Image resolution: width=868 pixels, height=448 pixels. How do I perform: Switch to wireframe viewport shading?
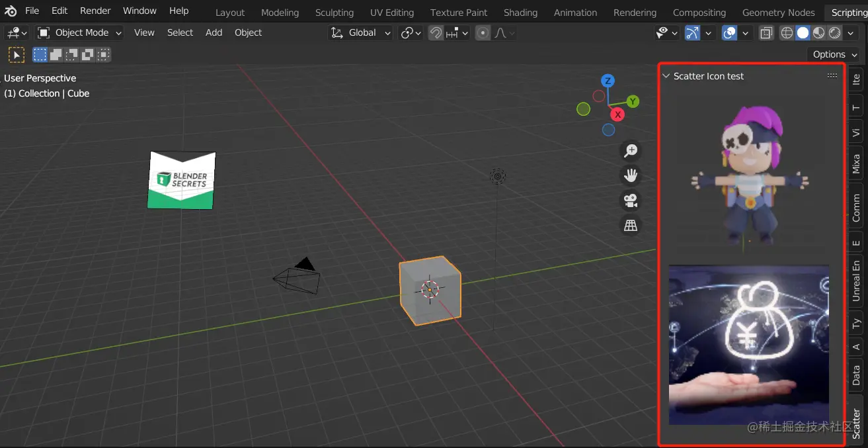point(787,32)
